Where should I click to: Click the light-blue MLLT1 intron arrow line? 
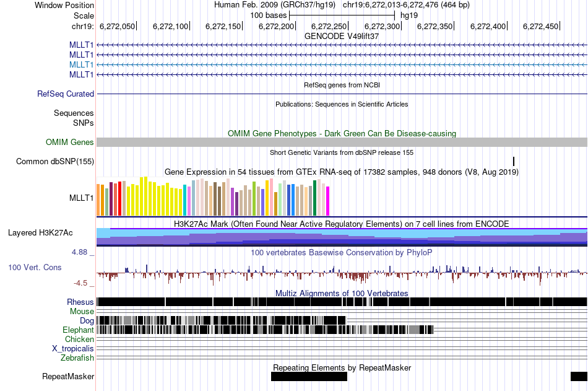(x=342, y=64)
